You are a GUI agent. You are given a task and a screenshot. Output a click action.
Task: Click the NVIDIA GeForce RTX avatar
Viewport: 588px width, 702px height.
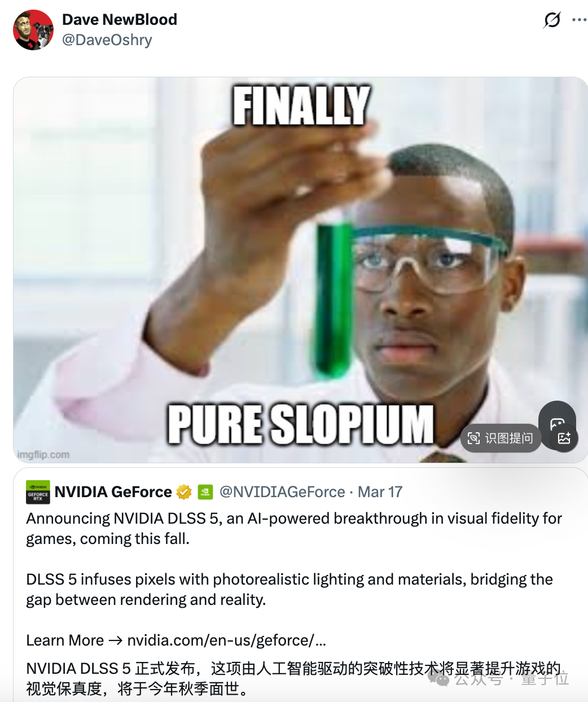38,492
